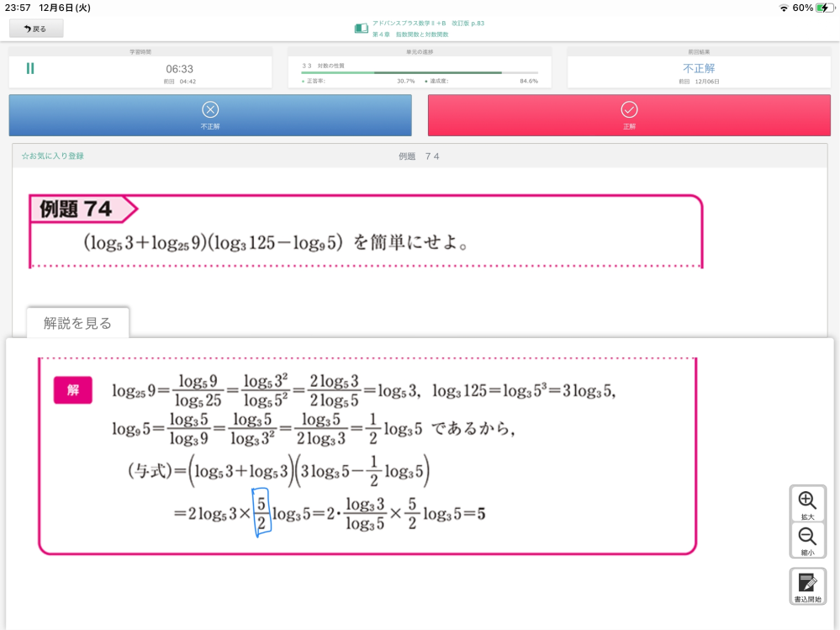Click the X icon on the 不正解 bar
The width and height of the screenshot is (840, 630).
pos(209,109)
